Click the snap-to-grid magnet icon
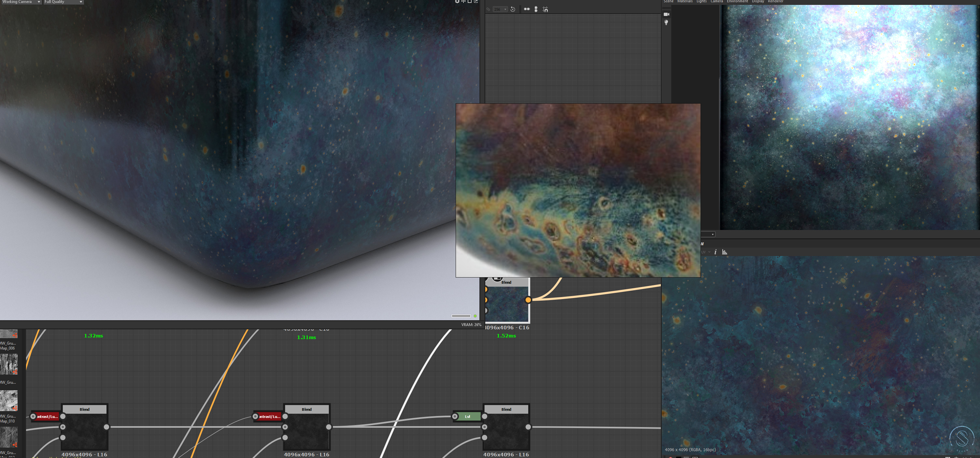 [546, 9]
